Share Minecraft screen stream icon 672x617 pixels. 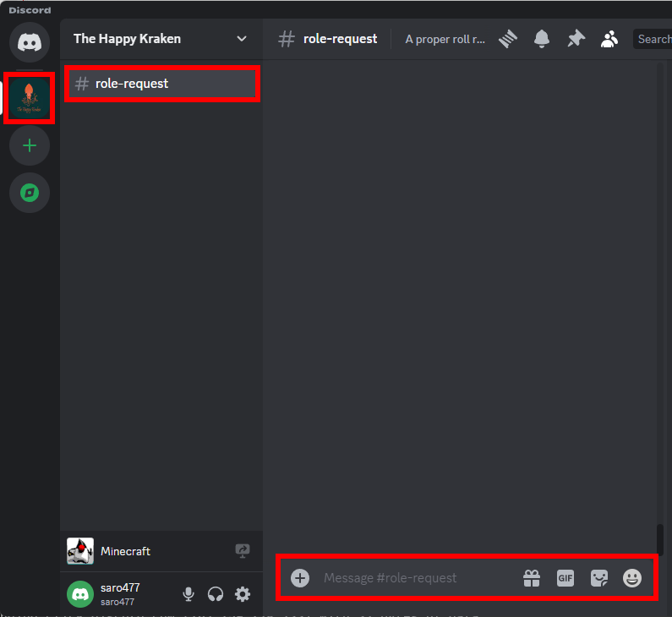(x=243, y=550)
